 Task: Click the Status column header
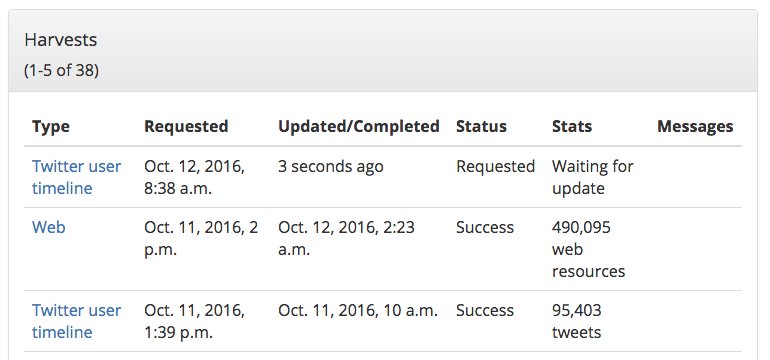(x=481, y=127)
